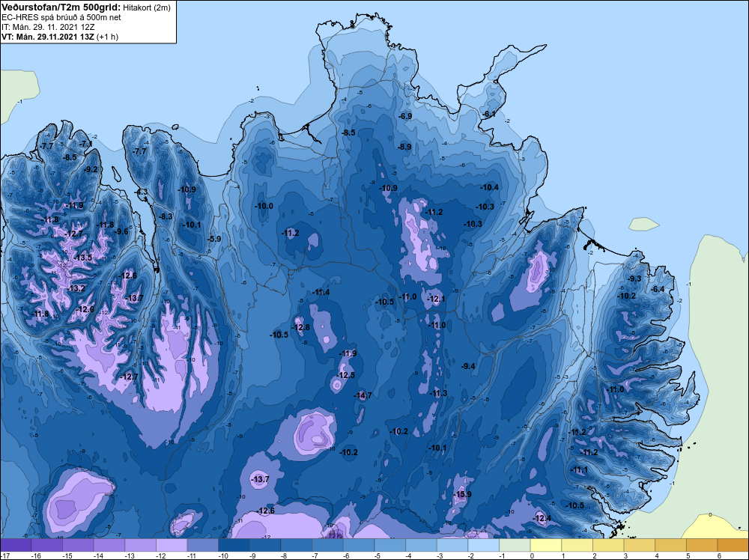Click the -11.1 temperature label
749x560 pixels.
point(580,470)
